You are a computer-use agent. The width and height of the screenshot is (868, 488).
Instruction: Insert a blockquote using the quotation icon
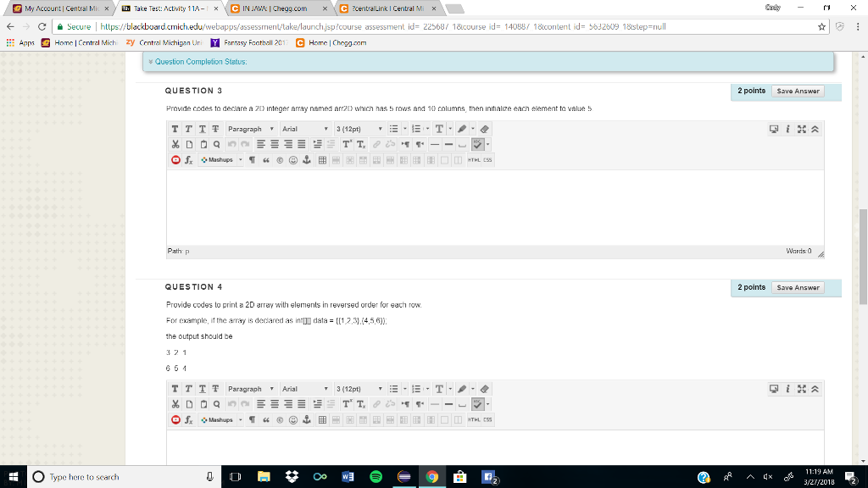tap(264, 161)
